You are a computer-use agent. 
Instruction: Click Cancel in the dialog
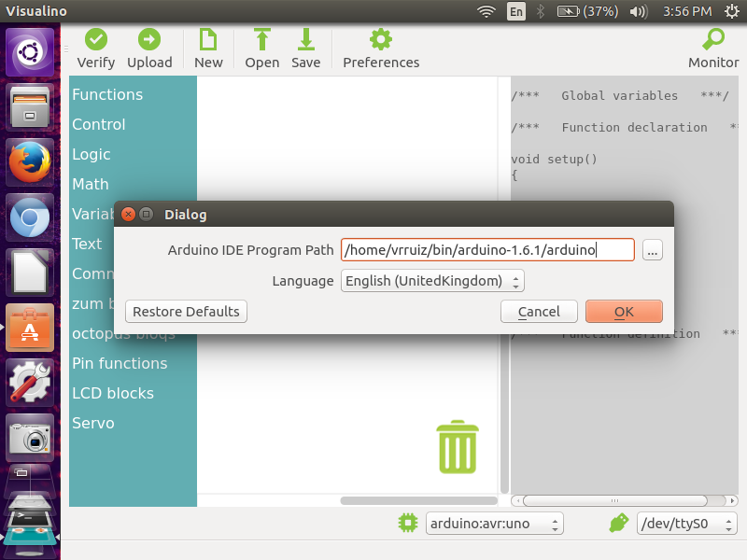539,312
